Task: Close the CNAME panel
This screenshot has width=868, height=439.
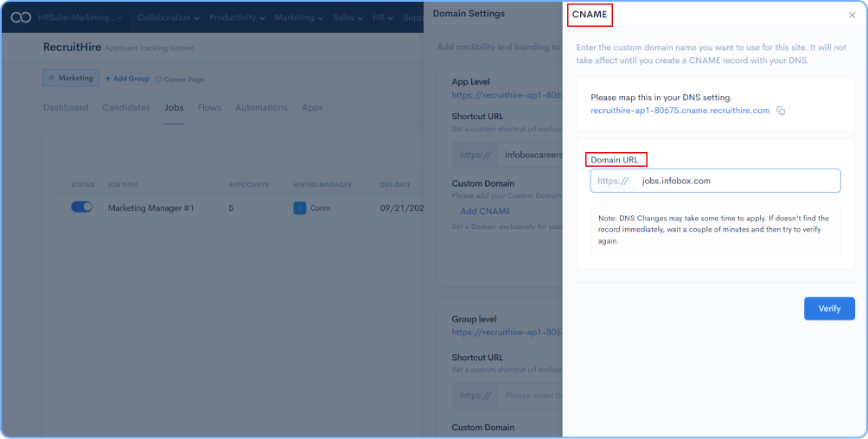Action: (x=852, y=16)
